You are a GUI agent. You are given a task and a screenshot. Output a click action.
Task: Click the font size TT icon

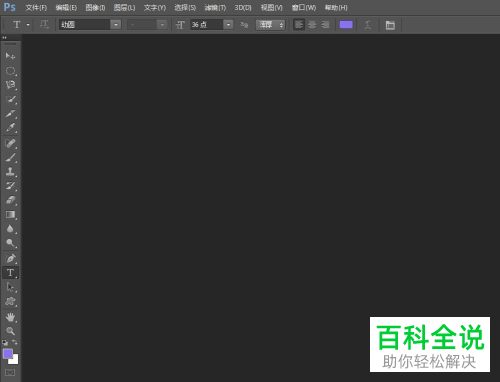180,25
